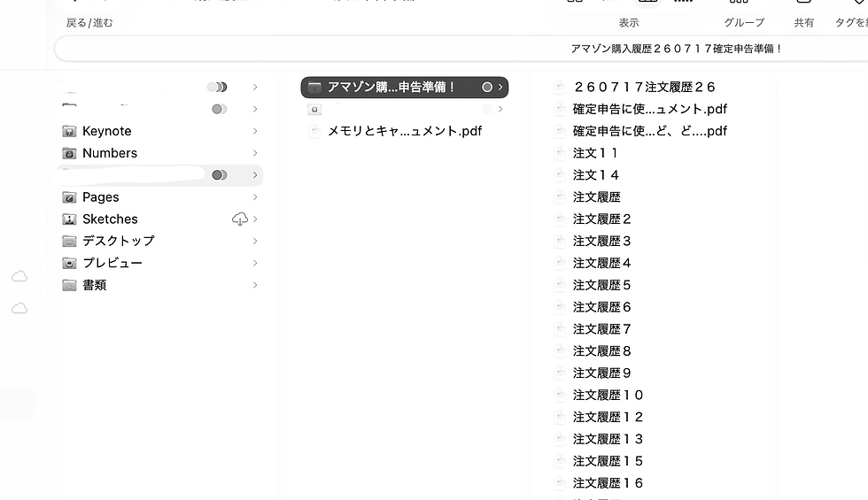Select the 注文履歴7 file
This screenshot has height=500, width=868.
tap(601, 329)
